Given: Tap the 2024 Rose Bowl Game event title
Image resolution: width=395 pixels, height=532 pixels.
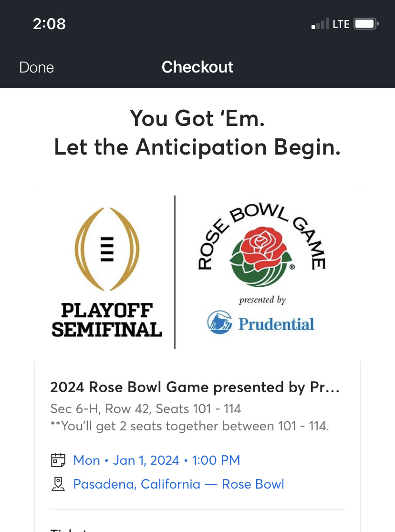Looking at the screenshot, I should pos(195,387).
